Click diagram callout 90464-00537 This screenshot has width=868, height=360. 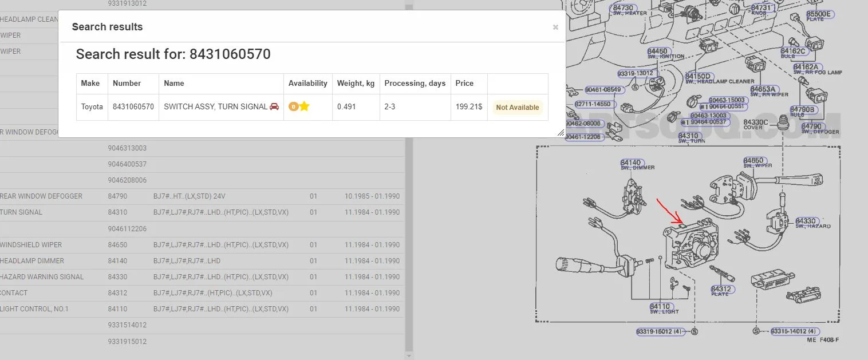pyautogui.click(x=705, y=122)
